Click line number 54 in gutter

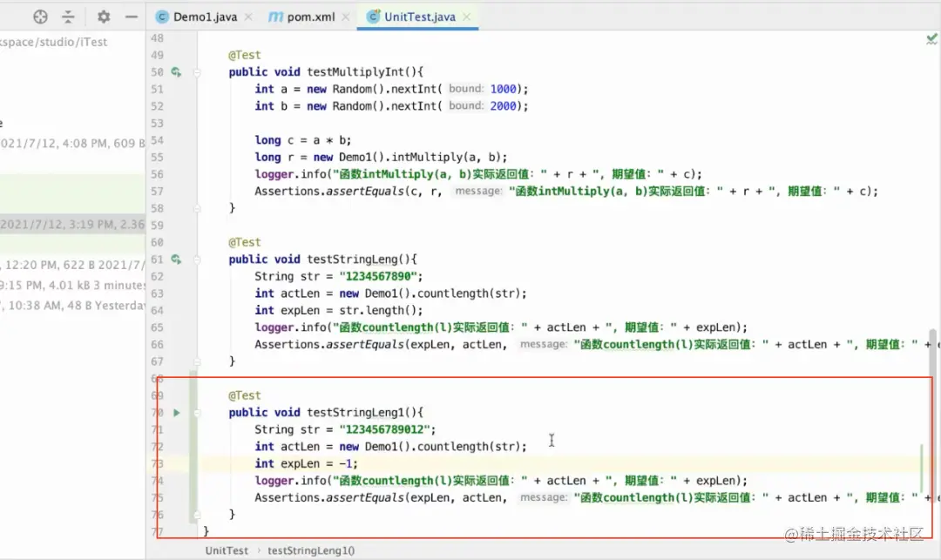point(157,139)
